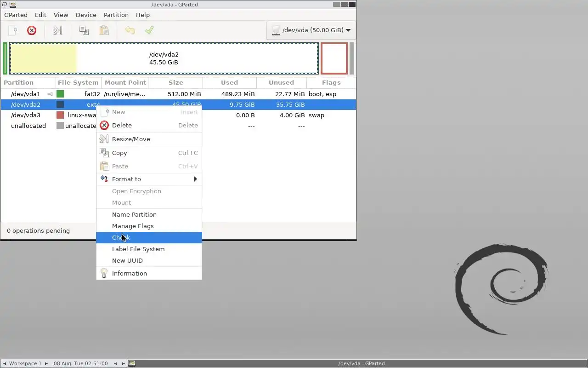The width and height of the screenshot is (588, 368).
Task: Click the red Delete partition toolbar icon
Action: pos(32,30)
